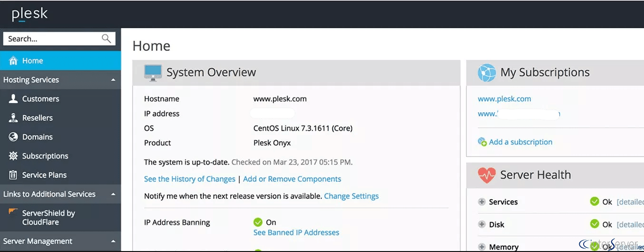
Task: Click the Add a subscription plus icon
Action: pos(482,142)
